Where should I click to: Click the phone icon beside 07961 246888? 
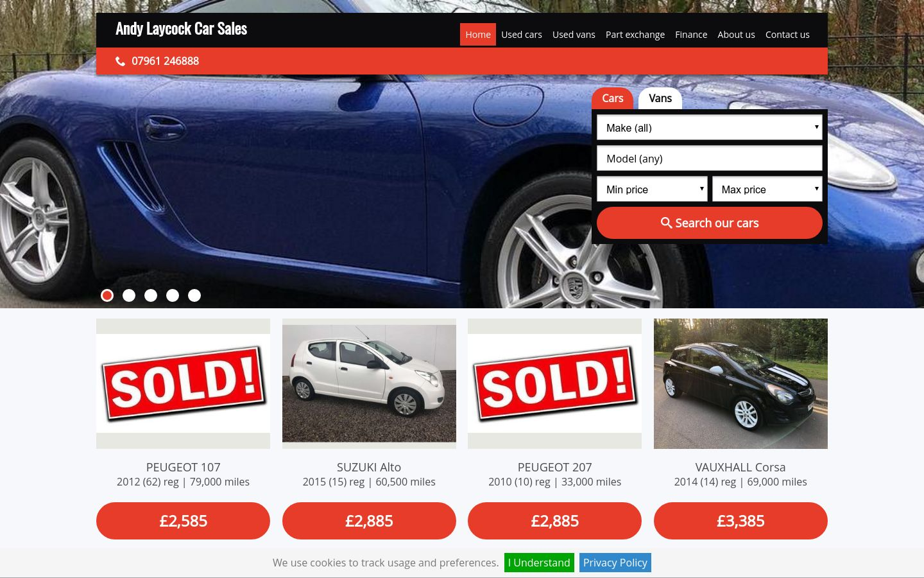(120, 61)
